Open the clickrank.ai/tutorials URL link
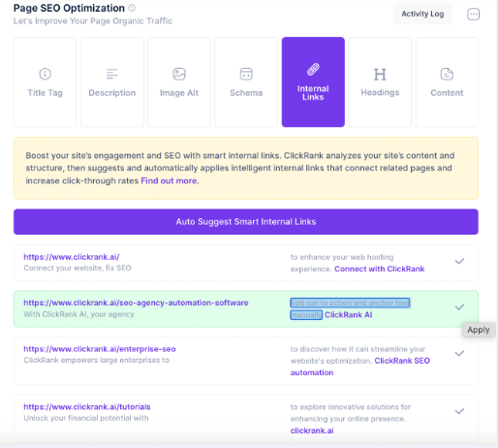Image resolution: width=498 pixels, height=448 pixels. tap(87, 407)
